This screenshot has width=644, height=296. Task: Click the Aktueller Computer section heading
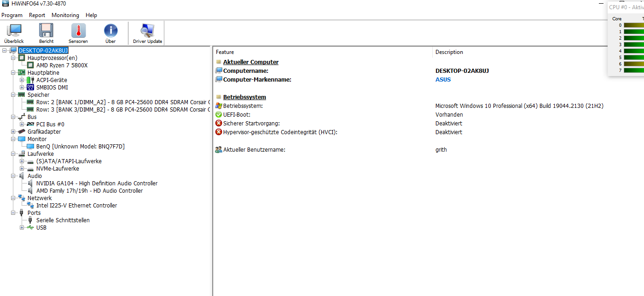[x=251, y=62]
